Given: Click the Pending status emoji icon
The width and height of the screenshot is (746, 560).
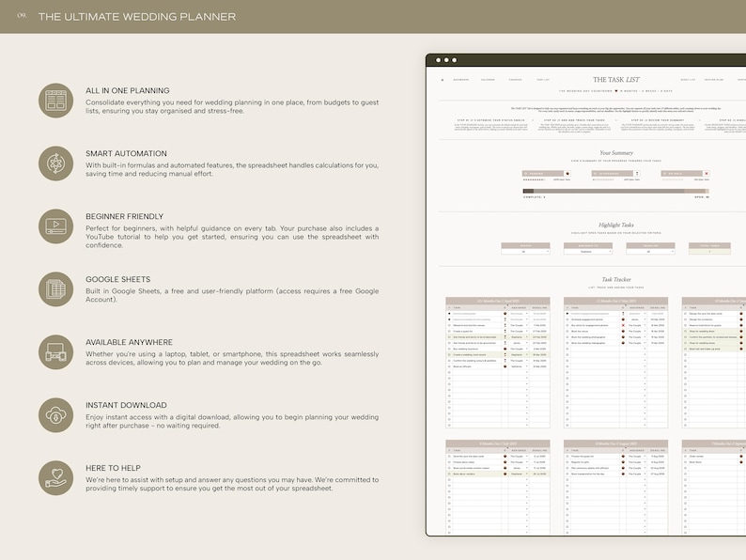Looking at the screenshot, I should [x=567, y=174].
